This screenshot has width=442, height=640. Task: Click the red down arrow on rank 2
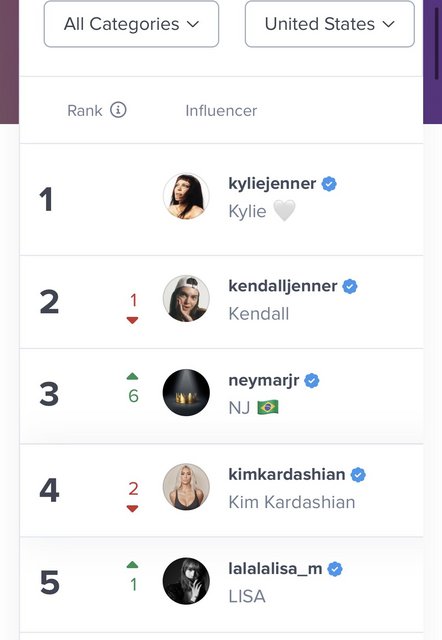pyautogui.click(x=132, y=320)
